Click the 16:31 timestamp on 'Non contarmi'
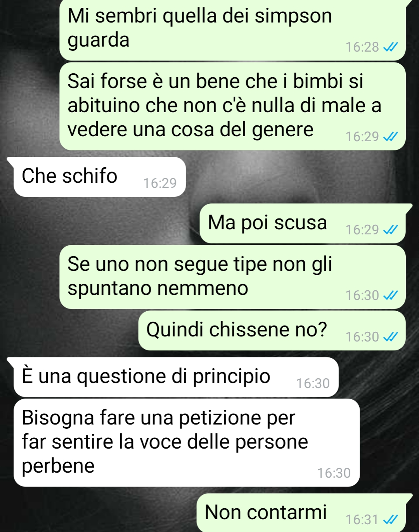 point(362,519)
